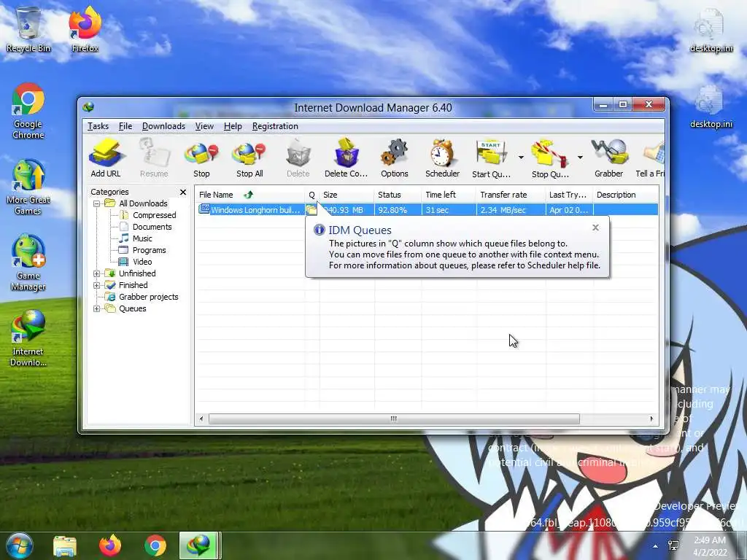The width and height of the screenshot is (747, 560).
Task: Open Options gear icon
Action: pyautogui.click(x=395, y=158)
